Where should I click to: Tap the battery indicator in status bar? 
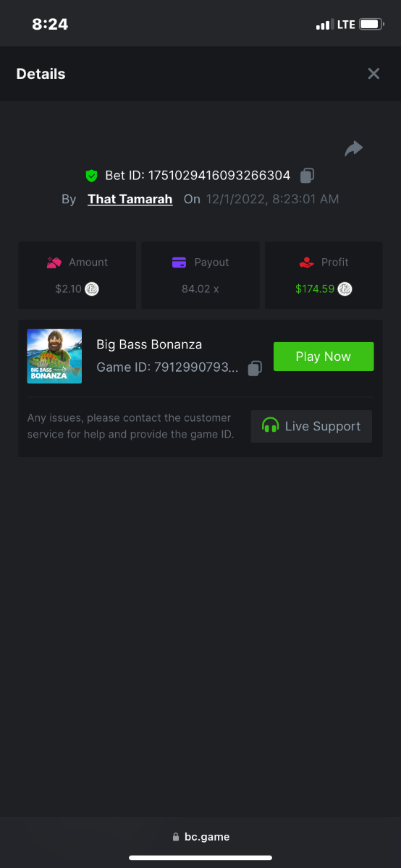coord(372,25)
